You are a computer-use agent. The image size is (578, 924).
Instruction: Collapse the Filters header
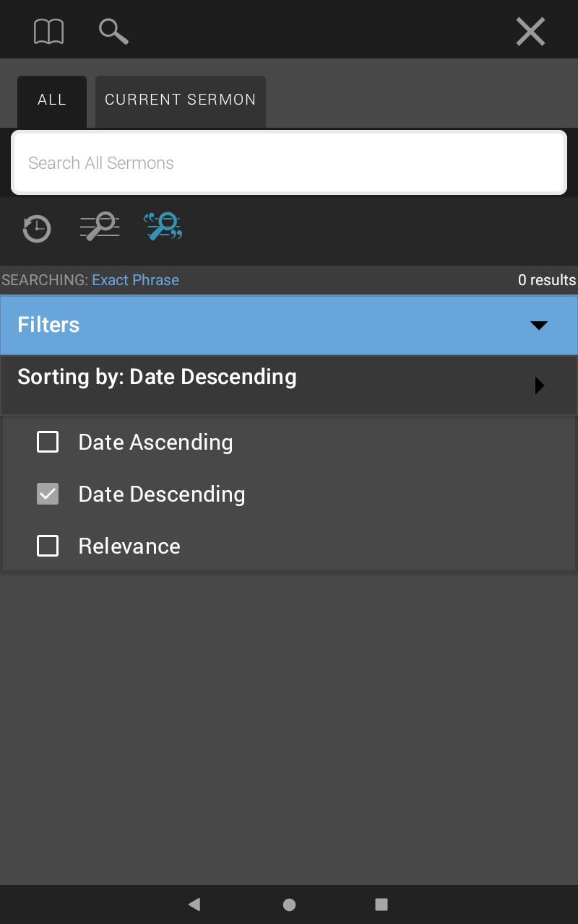pyautogui.click(x=289, y=325)
